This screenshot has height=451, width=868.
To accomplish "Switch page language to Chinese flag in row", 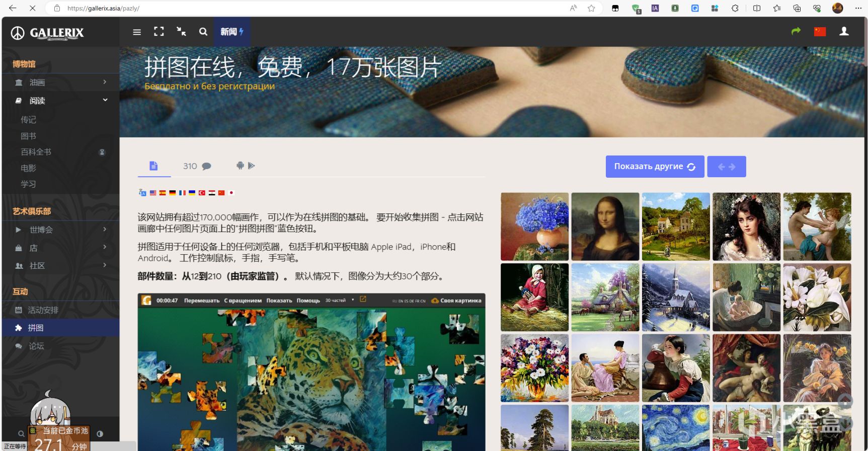I will click(221, 193).
